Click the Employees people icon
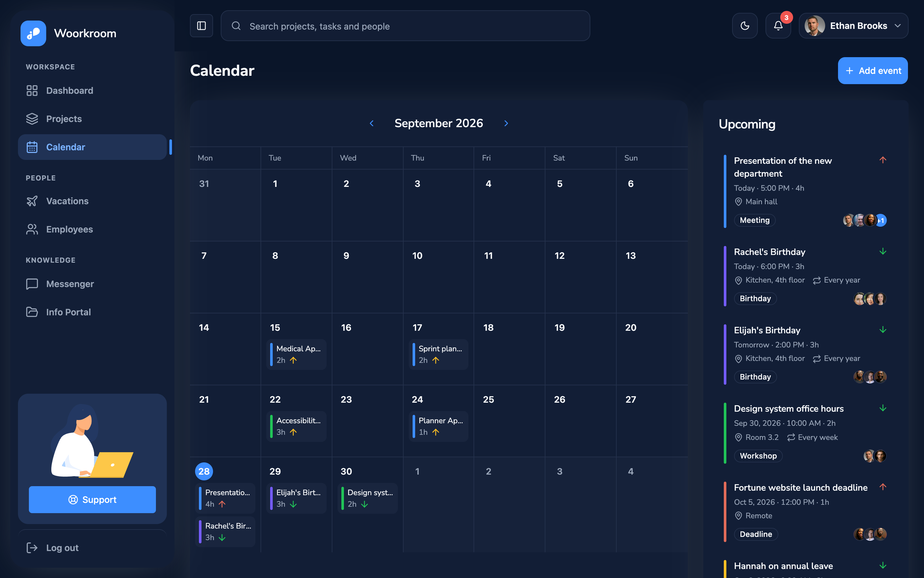The width and height of the screenshot is (924, 578). coord(32,229)
